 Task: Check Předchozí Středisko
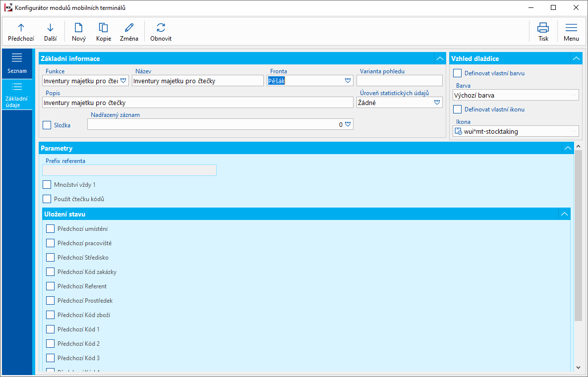point(50,258)
